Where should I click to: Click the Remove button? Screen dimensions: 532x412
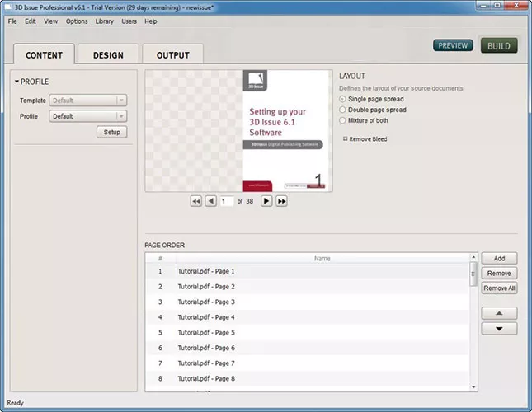pyautogui.click(x=499, y=273)
